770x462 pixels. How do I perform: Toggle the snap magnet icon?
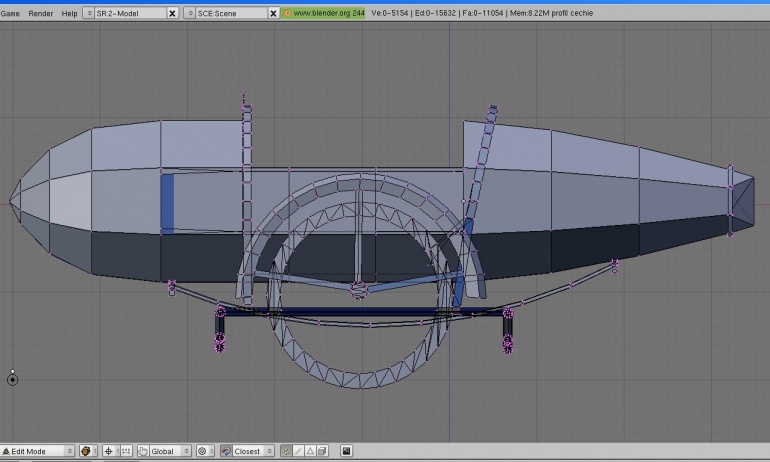click(x=226, y=451)
